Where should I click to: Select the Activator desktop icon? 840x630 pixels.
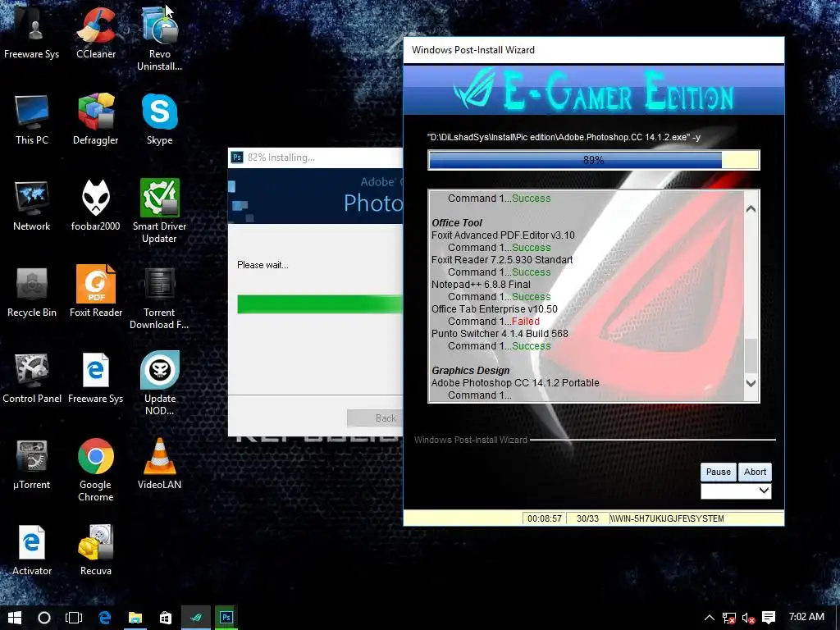32,550
